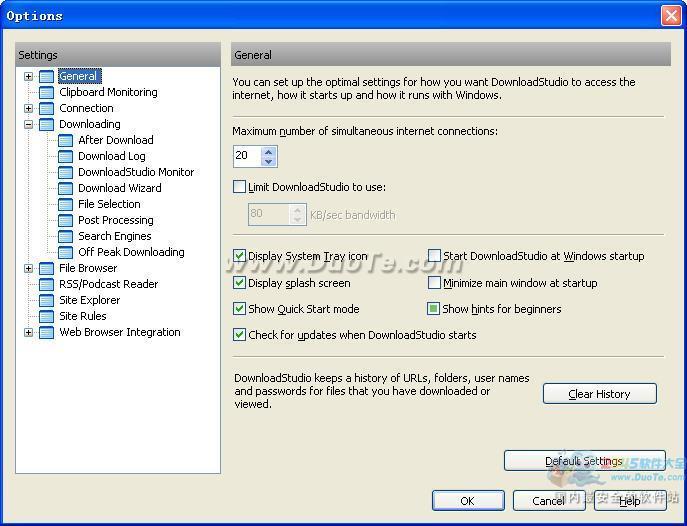The height and width of the screenshot is (526, 687).
Task: Click the DownloadStudio Monitor page icon
Action: click(66, 173)
